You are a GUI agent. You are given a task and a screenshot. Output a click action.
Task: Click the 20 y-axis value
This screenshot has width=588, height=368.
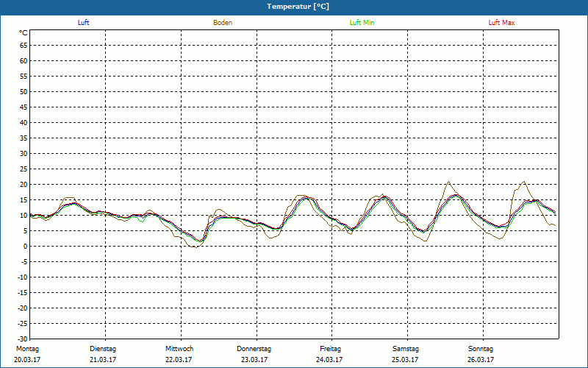point(24,185)
